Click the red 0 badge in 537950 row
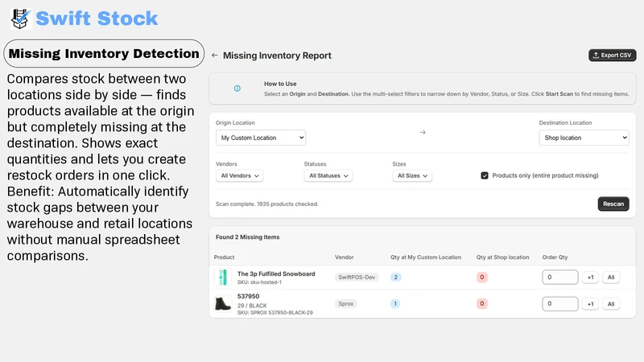The height and width of the screenshot is (362, 644). click(481, 304)
